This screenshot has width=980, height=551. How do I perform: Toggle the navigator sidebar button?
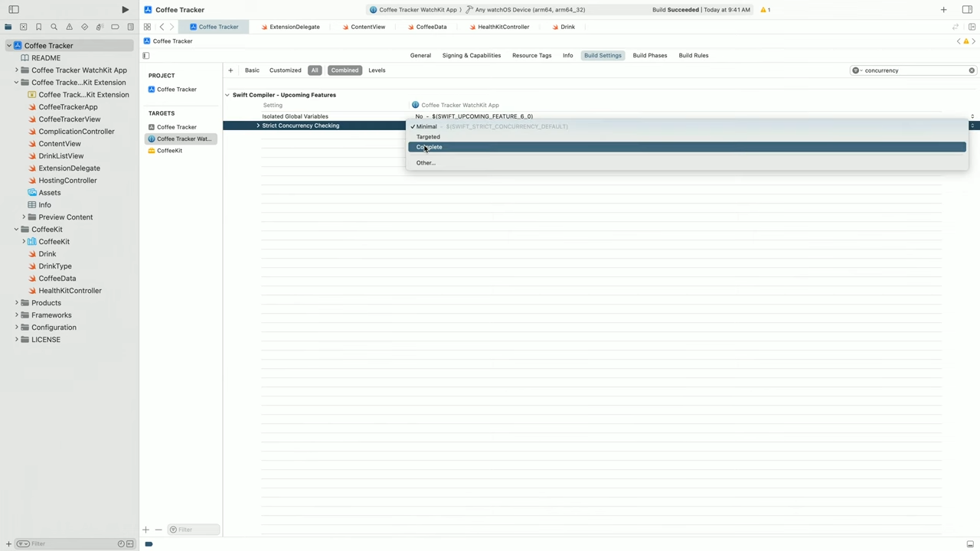pyautogui.click(x=13, y=10)
